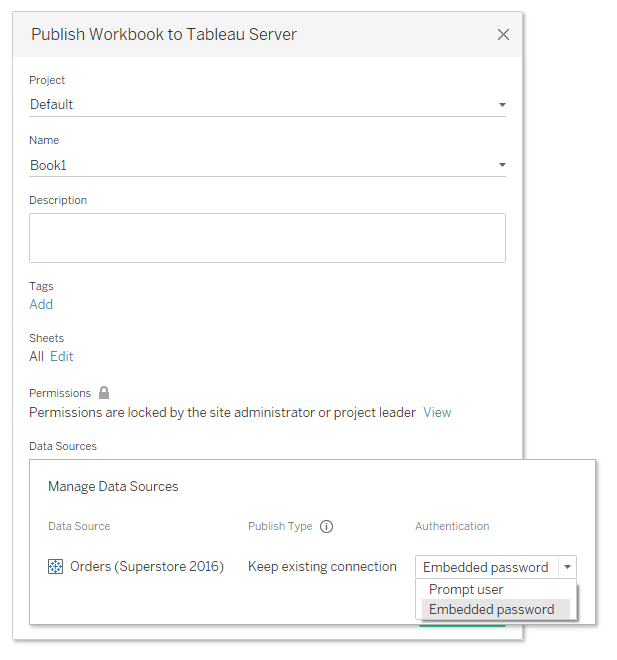Image resolution: width=617 pixels, height=660 pixels.
Task: Expand the Name dropdown arrow
Action: (502, 165)
